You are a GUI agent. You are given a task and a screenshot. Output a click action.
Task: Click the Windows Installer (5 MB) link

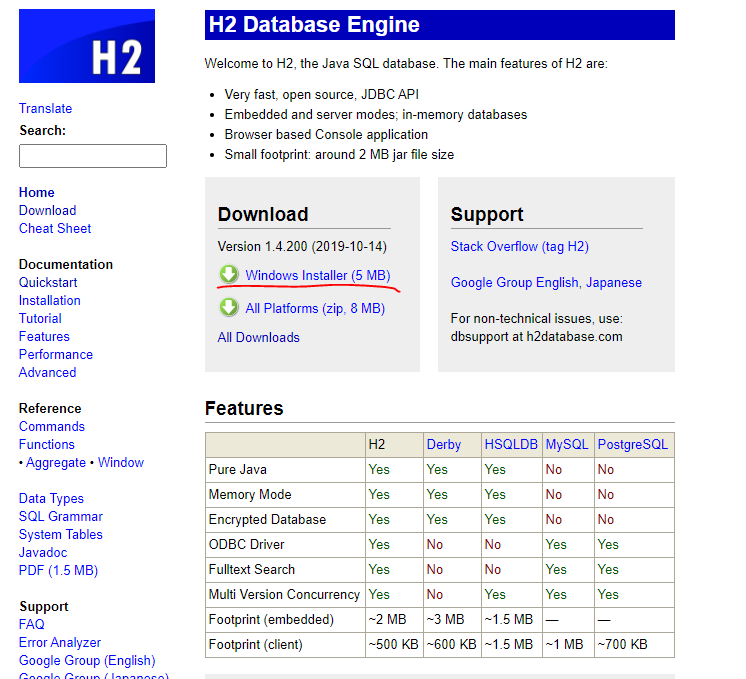318,276
